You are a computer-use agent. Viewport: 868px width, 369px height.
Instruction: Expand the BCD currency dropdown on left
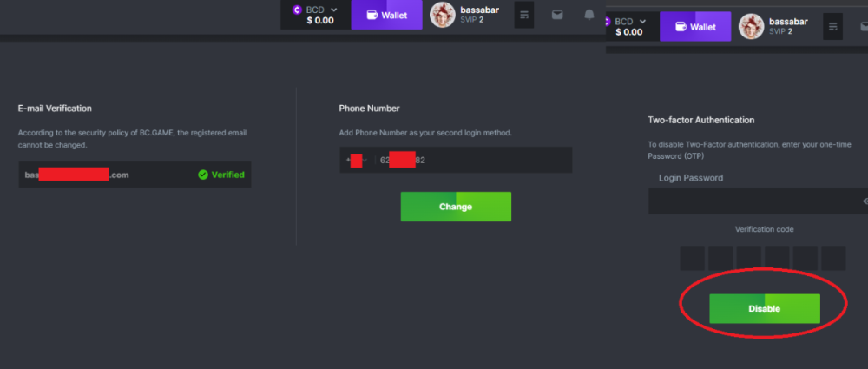[334, 10]
